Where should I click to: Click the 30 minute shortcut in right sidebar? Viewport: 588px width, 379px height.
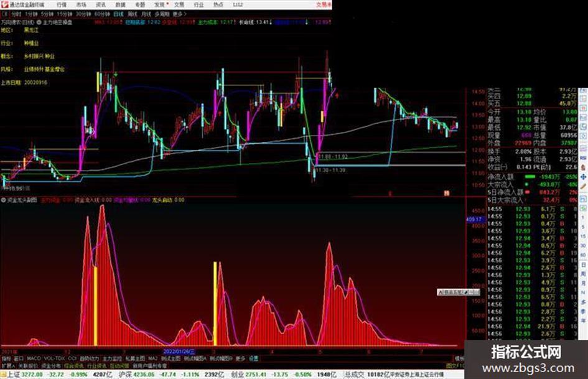[x=584, y=246]
